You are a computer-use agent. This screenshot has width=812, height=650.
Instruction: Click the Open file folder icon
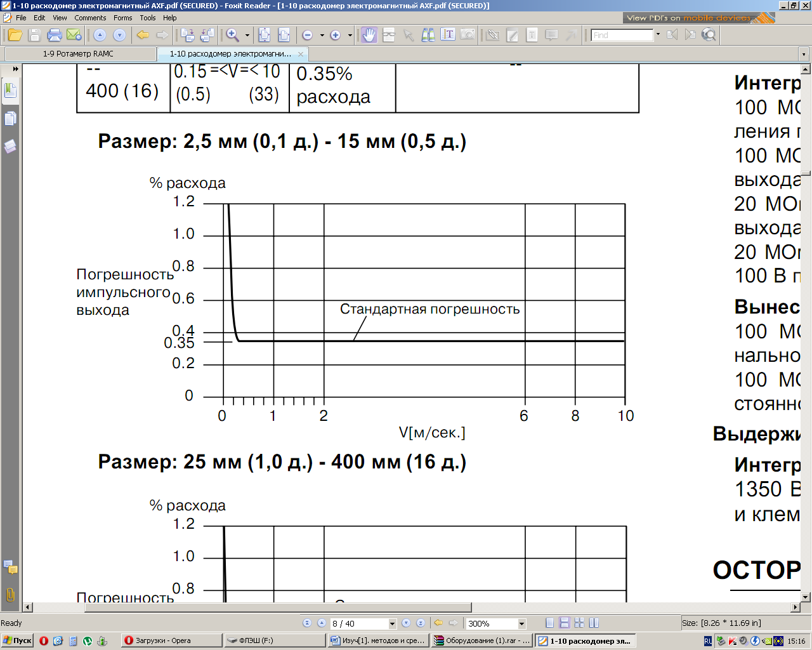pyautogui.click(x=15, y=35)
